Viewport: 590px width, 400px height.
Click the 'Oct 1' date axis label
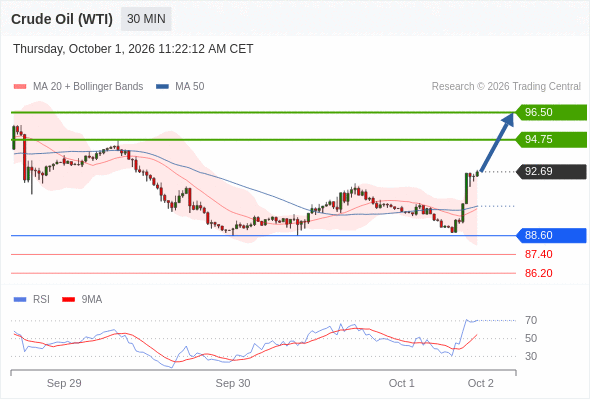pos(401,383)
